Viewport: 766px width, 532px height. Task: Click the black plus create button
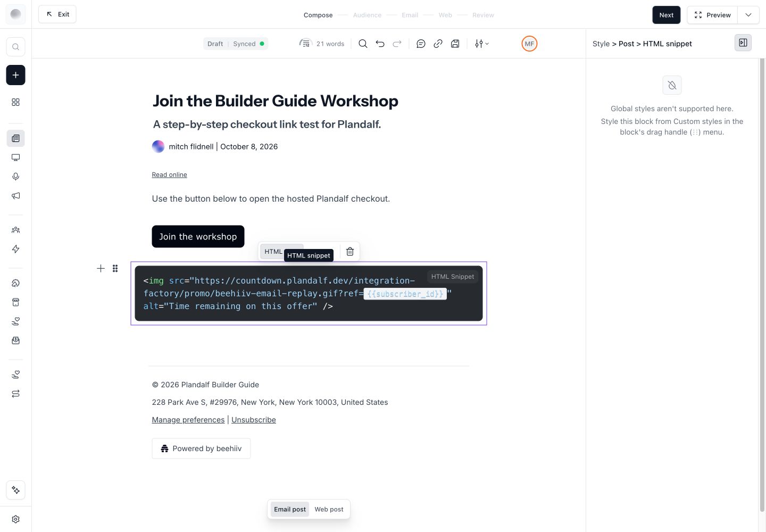tap(15, 75)
